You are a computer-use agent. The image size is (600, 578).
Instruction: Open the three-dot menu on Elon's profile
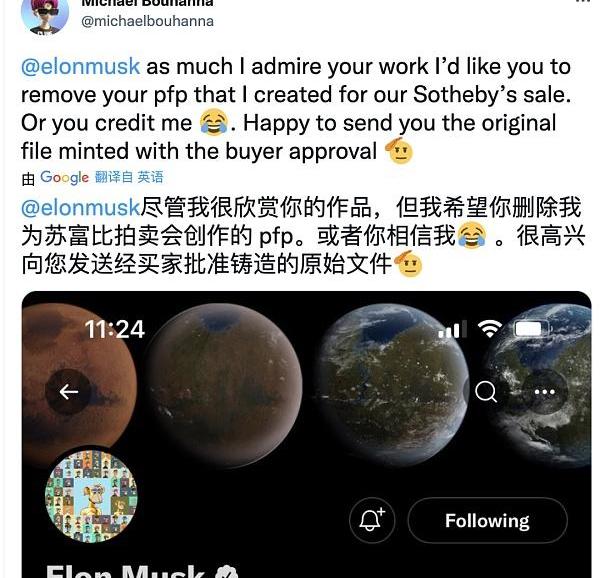point(545,392)
